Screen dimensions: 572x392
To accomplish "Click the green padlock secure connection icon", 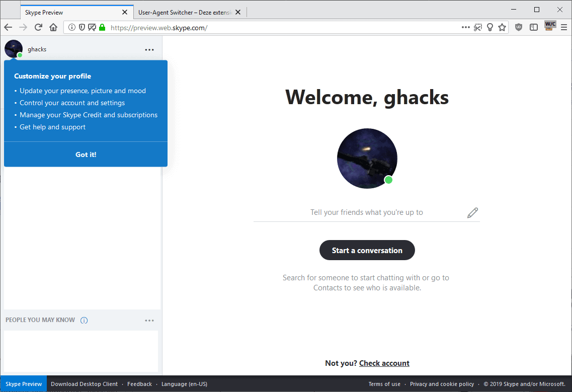I will pyautogui.click(x=102, y=27).
